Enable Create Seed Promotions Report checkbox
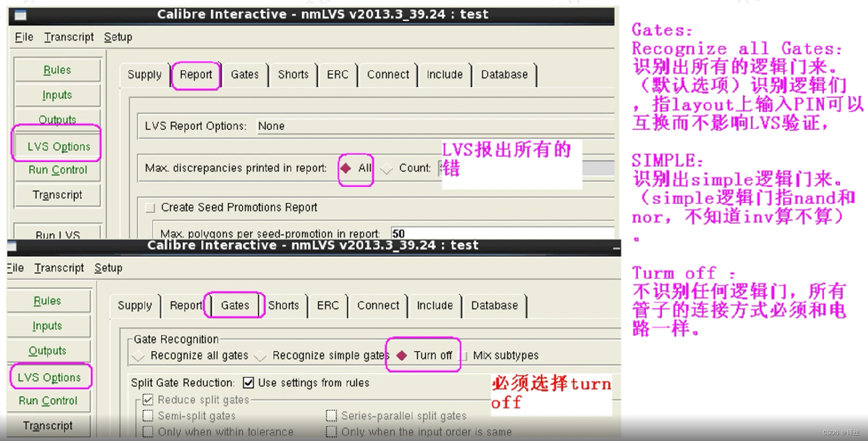 point(150,208)
